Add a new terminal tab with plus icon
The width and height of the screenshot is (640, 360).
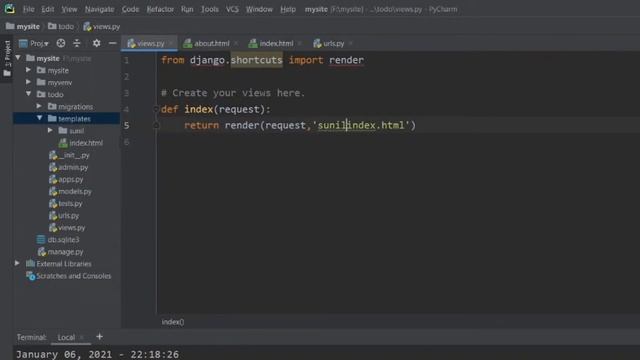[x=99, y=337]
